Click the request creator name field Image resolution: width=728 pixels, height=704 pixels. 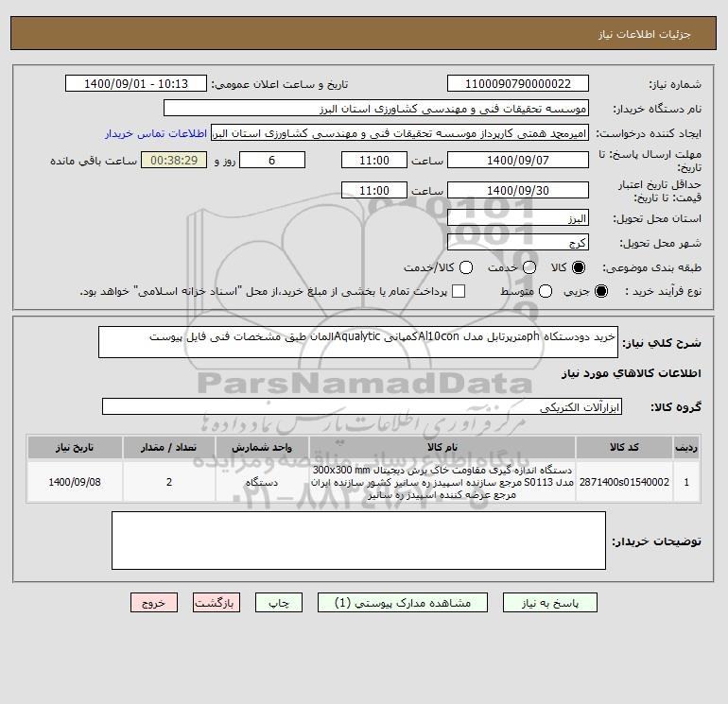click(x=400, y=133)
